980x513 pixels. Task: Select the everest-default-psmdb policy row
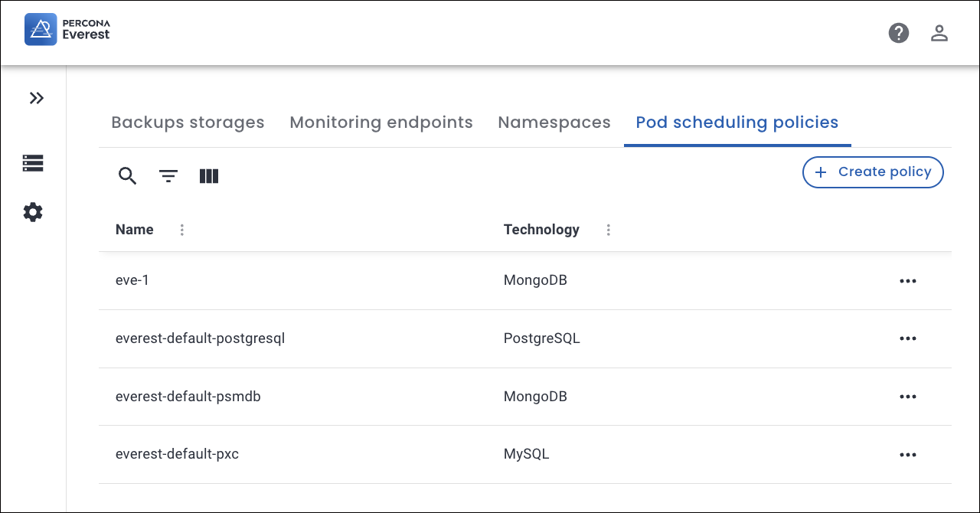pyautogui.click(x=188, y=397)
